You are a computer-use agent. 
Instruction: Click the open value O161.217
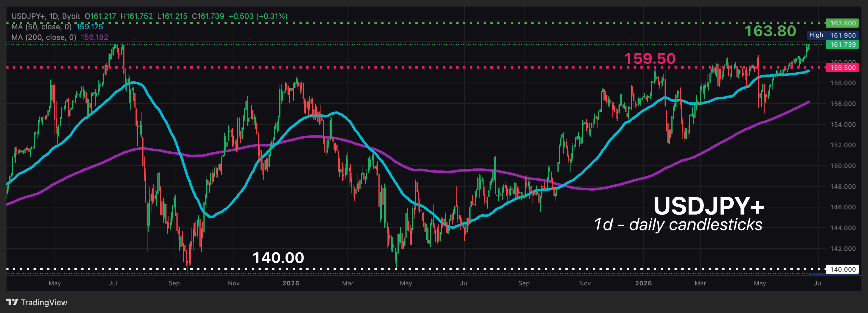click(100, 16)
